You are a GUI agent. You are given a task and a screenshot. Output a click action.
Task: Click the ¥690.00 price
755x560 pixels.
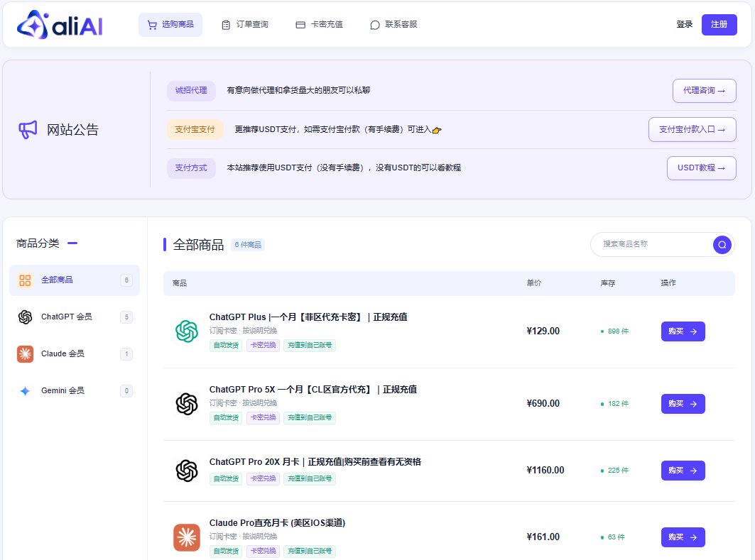point(543,404)
